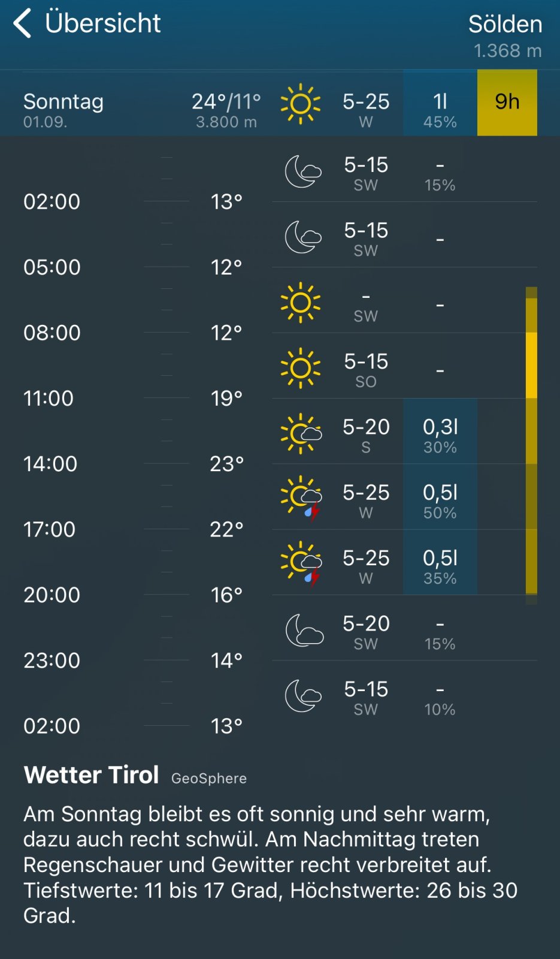Select the 11:00 hour label
Screen dimensions: 560x959
click(49, 399)
